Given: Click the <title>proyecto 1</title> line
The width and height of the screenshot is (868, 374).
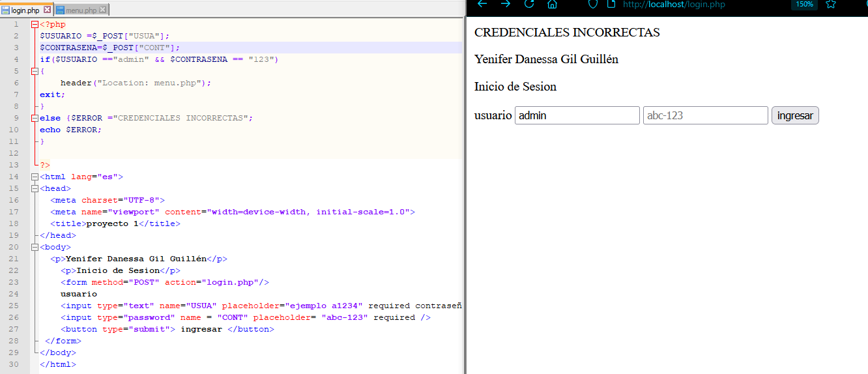Looking at the screenshot, I should pos(115,223).
